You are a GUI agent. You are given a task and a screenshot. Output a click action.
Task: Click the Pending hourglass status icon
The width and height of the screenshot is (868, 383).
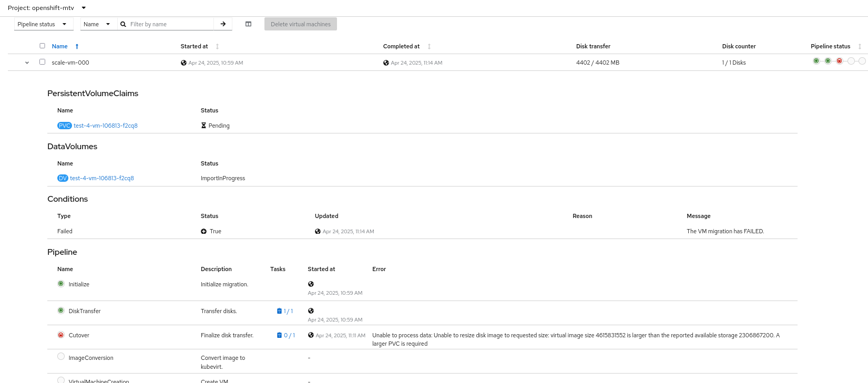(203, 126)
